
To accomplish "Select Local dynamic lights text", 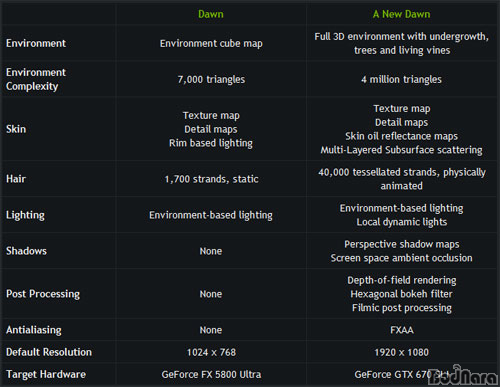I will tap(402, 222).
